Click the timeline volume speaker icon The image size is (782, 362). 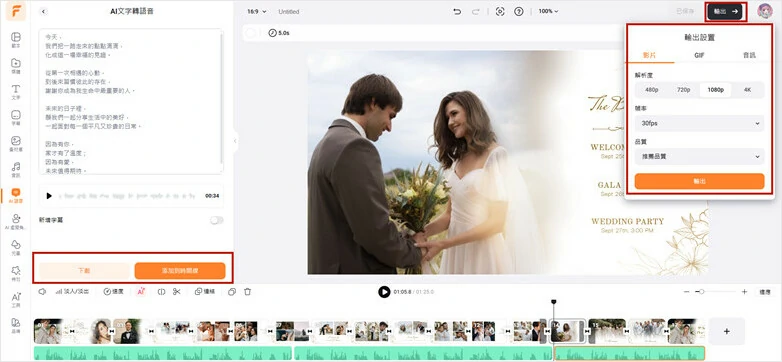(x=42, y=291)
